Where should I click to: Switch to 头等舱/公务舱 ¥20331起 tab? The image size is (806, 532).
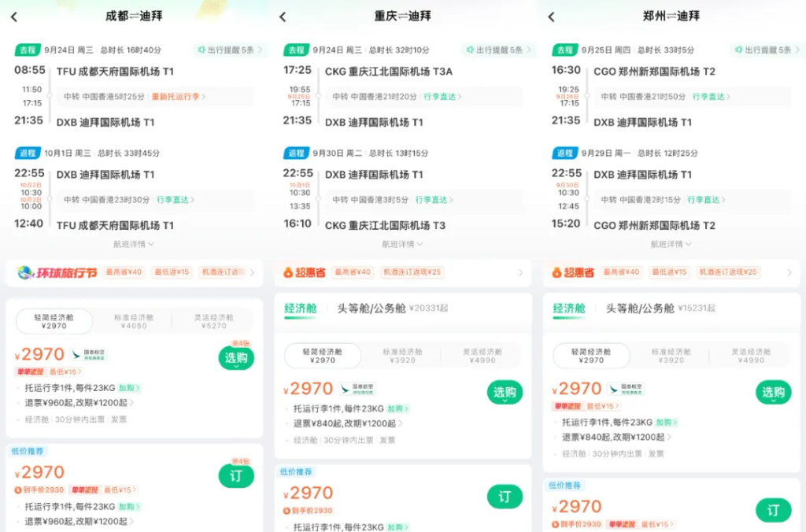pyautogui.click(x=393, y=308)
